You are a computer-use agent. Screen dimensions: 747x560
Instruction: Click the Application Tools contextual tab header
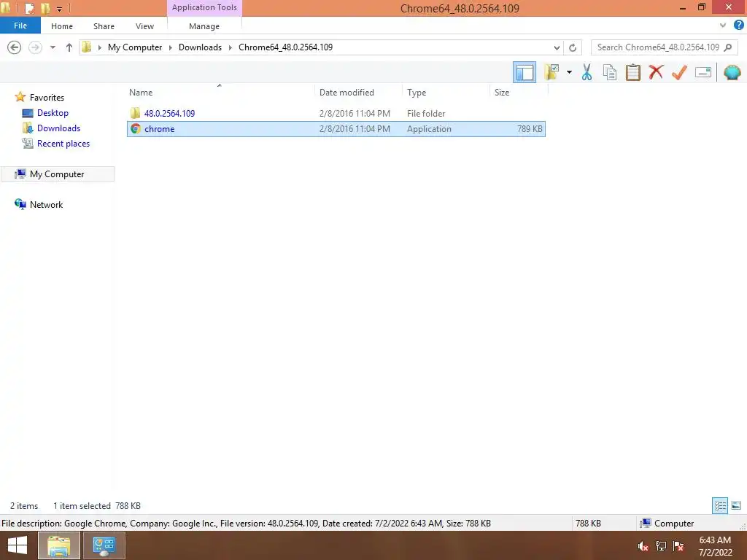[204, 7]
